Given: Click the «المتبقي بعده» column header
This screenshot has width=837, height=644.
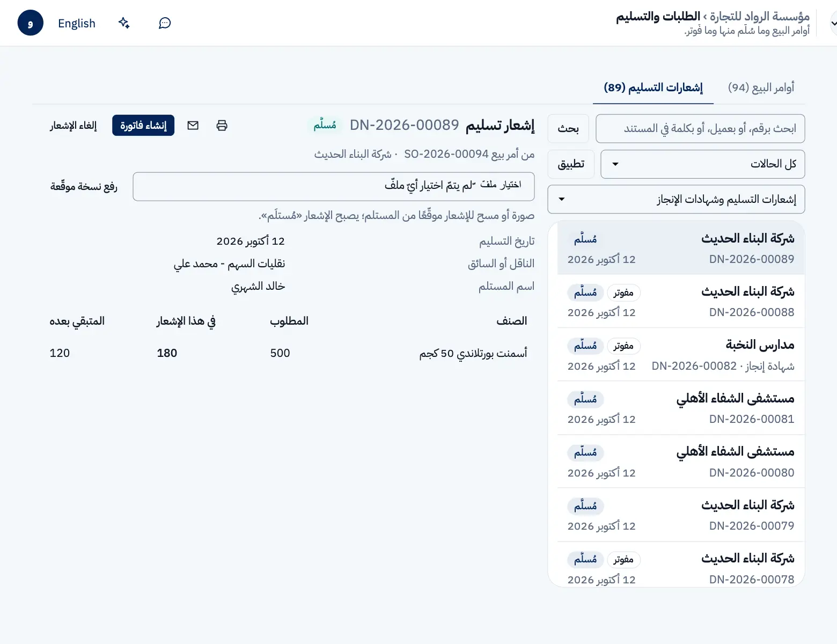Looking at the screenshot, I should click(x=77, y=321).
